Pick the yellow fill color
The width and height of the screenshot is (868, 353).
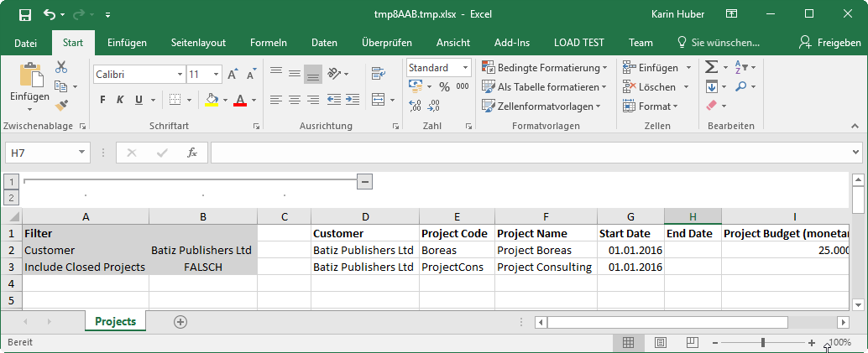pyautogui.click(x=212, y=100)
